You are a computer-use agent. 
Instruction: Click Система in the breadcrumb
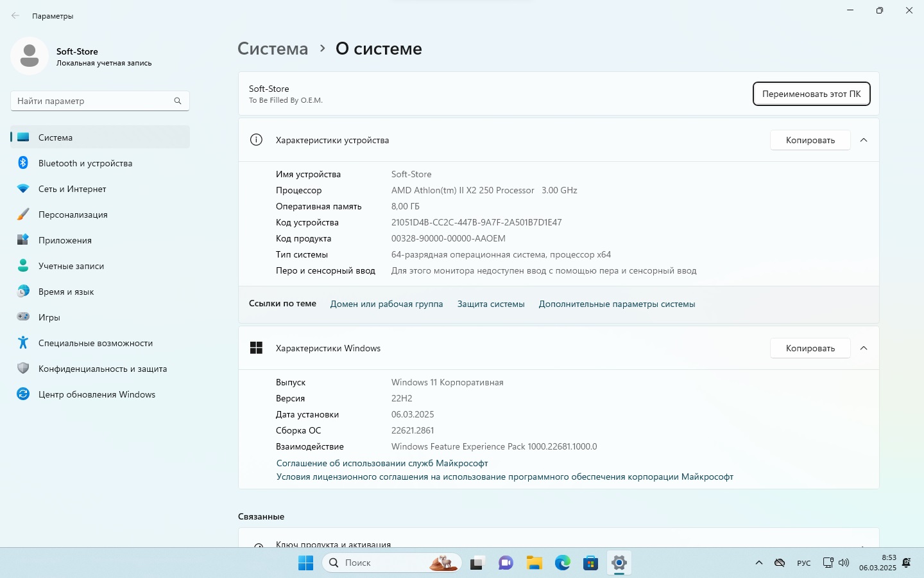[273, 49]
